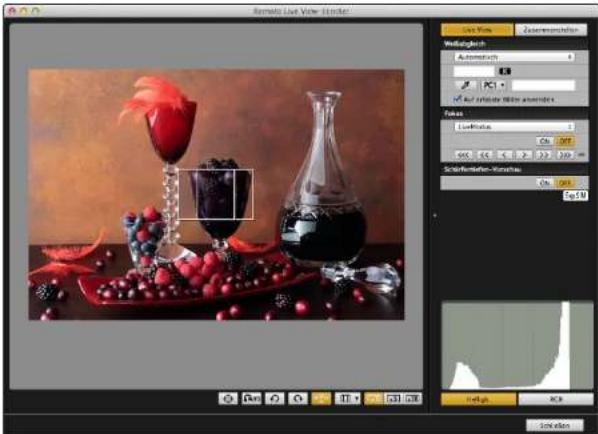Screen dimensions: 598x434
Task: Select the last zoom view button
Action: click(x=413, y=399)
